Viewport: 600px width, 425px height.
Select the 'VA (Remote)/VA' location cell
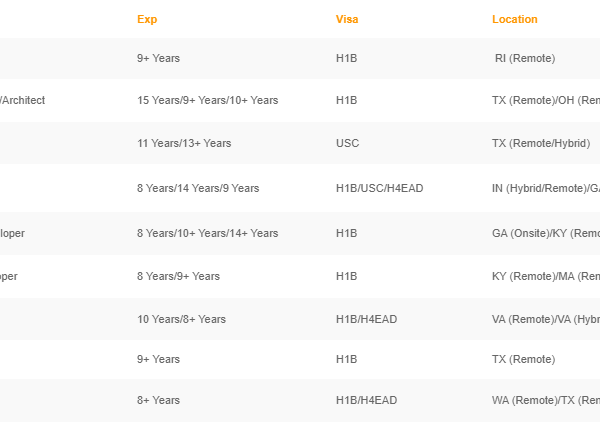click(x=545, y=319)
